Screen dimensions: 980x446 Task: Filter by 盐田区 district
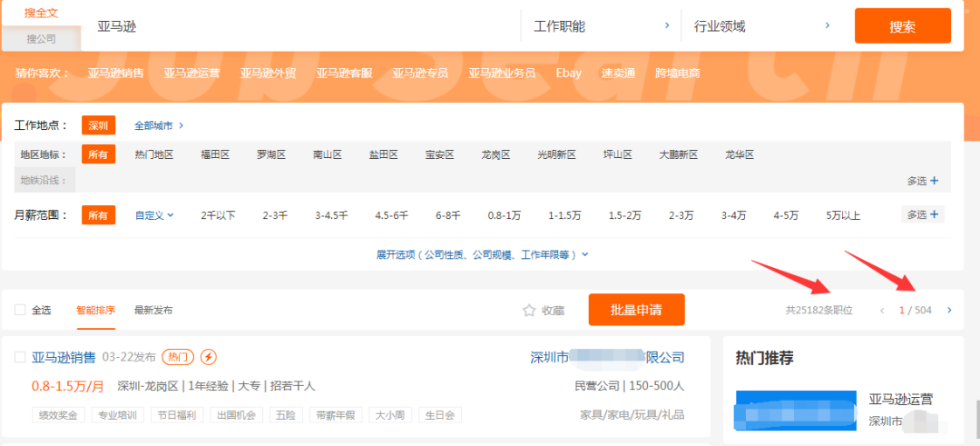384,154
